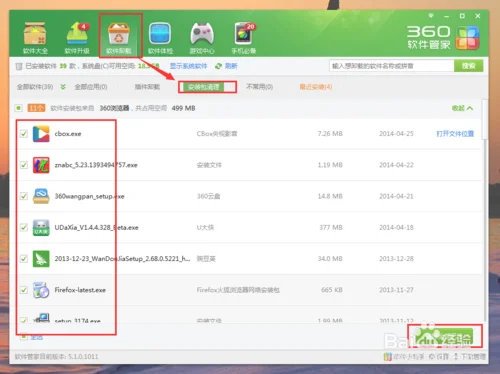The width and height of the screenshot is (500, 374).
Task: Click the 360 软件管家 logo
Action: 443,37
